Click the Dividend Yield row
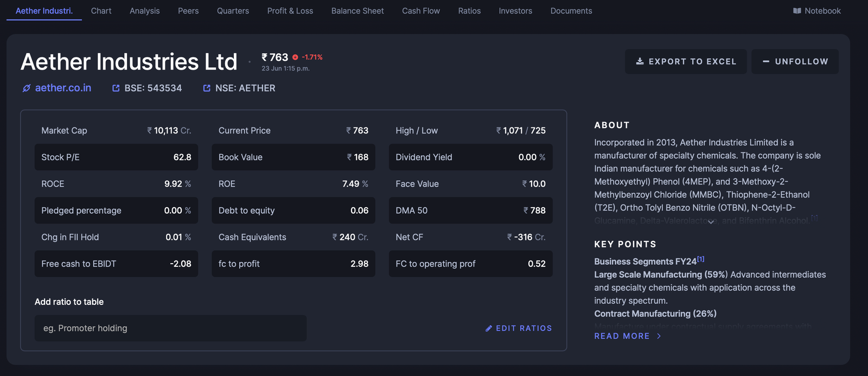 (471, 157)
